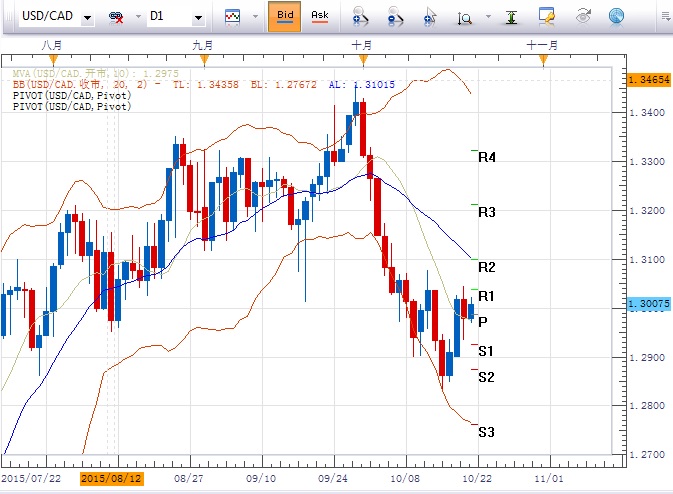Open the toolbar overflow options
The image size is (673, 494).
(x=666, y=17)
